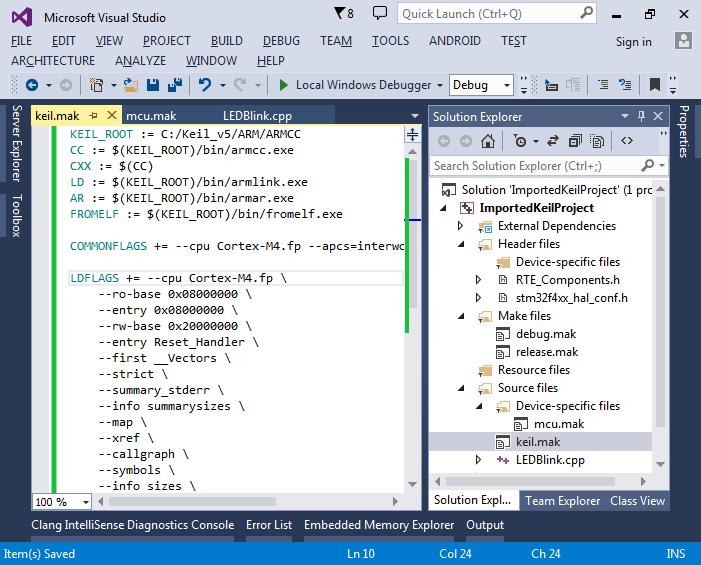The height and width of the screenshot is (565, 701).
Task: Toggle auto-hide pin on Solution Explorer
Action: pyautogui.click(x=642, y=117)
